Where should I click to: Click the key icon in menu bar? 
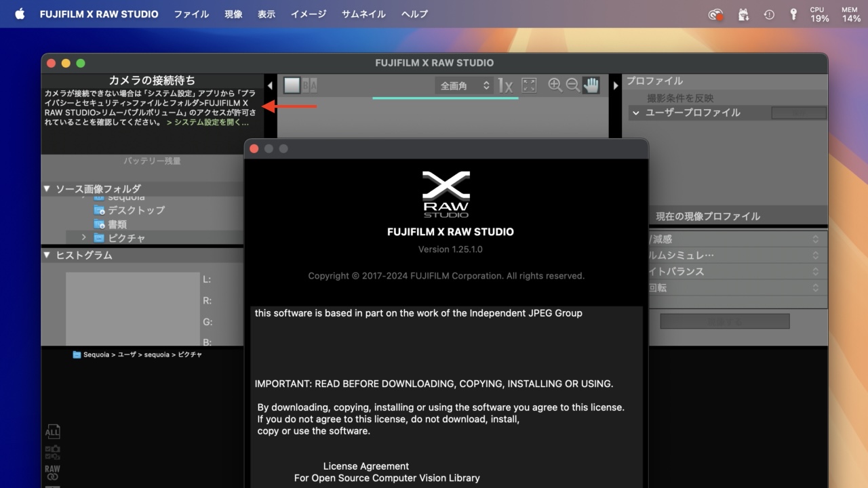coord(793,14)
